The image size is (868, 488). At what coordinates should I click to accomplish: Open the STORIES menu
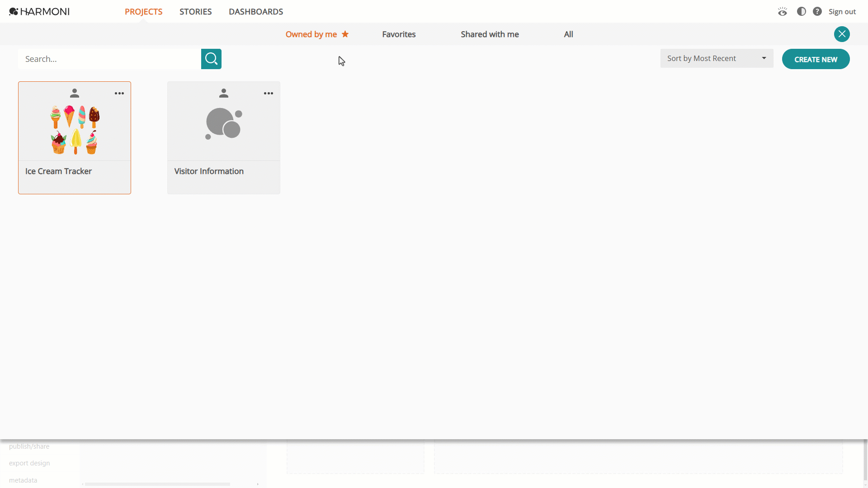(195, 12)
